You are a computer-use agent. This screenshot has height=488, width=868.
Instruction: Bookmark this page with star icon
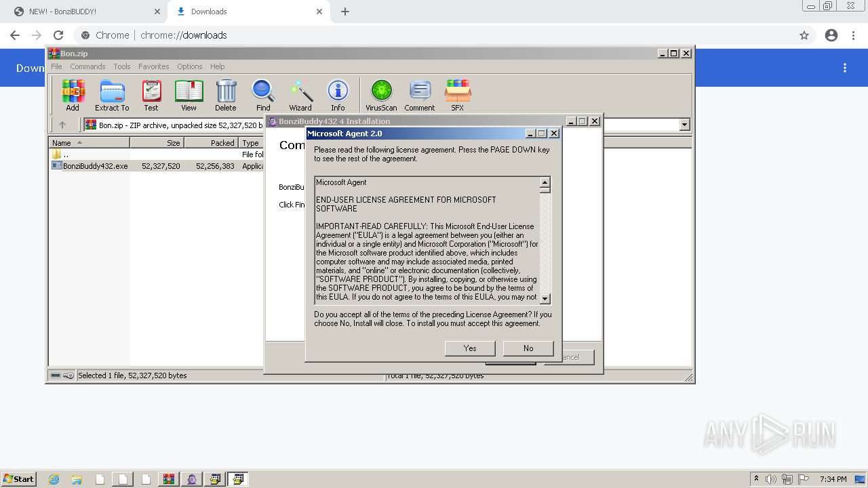point(804,35)
